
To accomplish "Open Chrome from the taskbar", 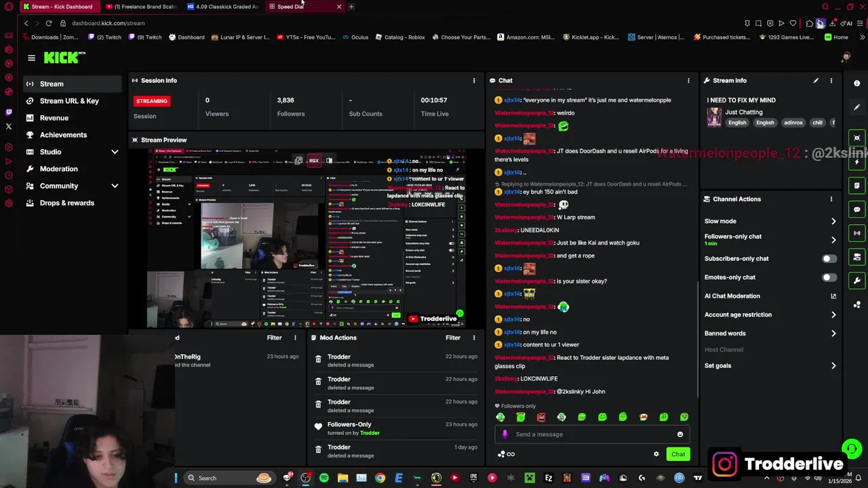I will click(x=380, y=478).
